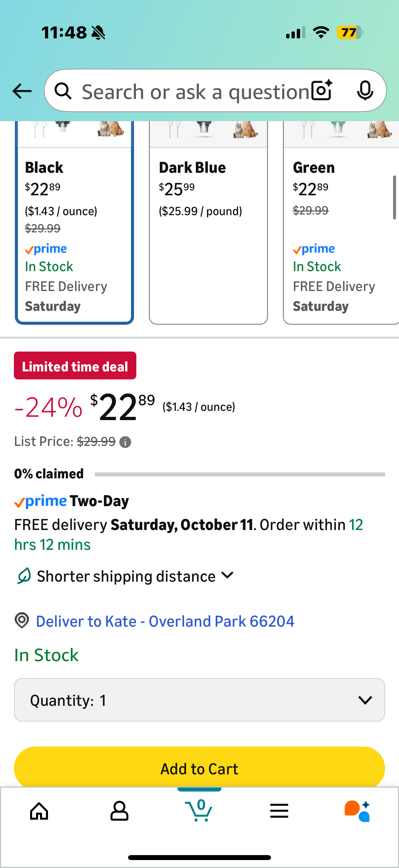This screenshot has height=868, width=399.
Task: Tap the List Price info icon
Action: point(125,442)
